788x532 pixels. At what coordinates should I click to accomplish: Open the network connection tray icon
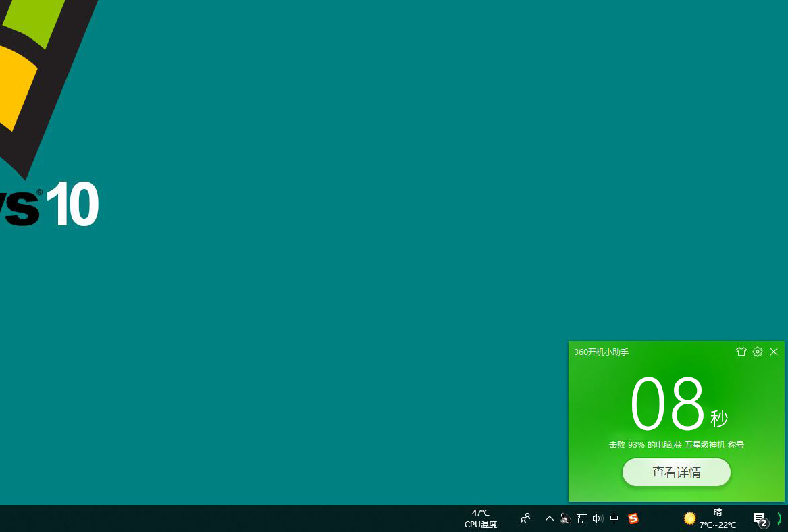[x=581, y=518]
